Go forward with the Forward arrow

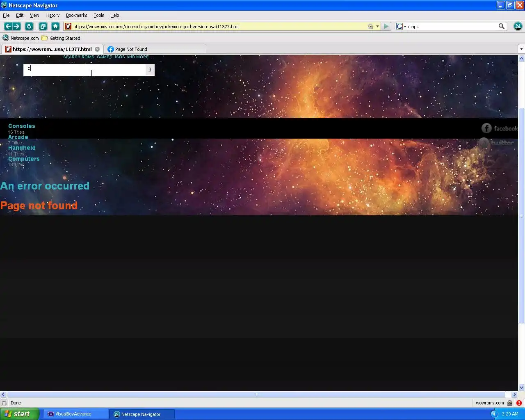click(x=16, y=26)
